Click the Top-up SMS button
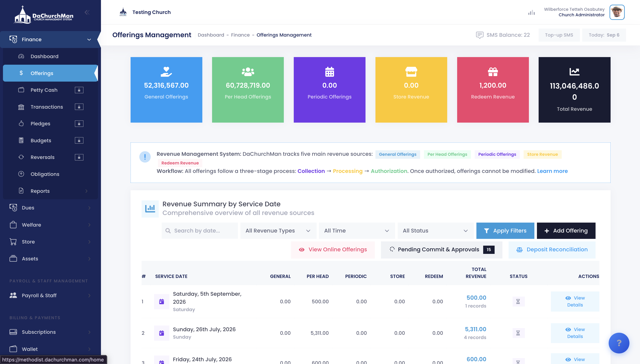The image size is (640, 364). point(559,35)
